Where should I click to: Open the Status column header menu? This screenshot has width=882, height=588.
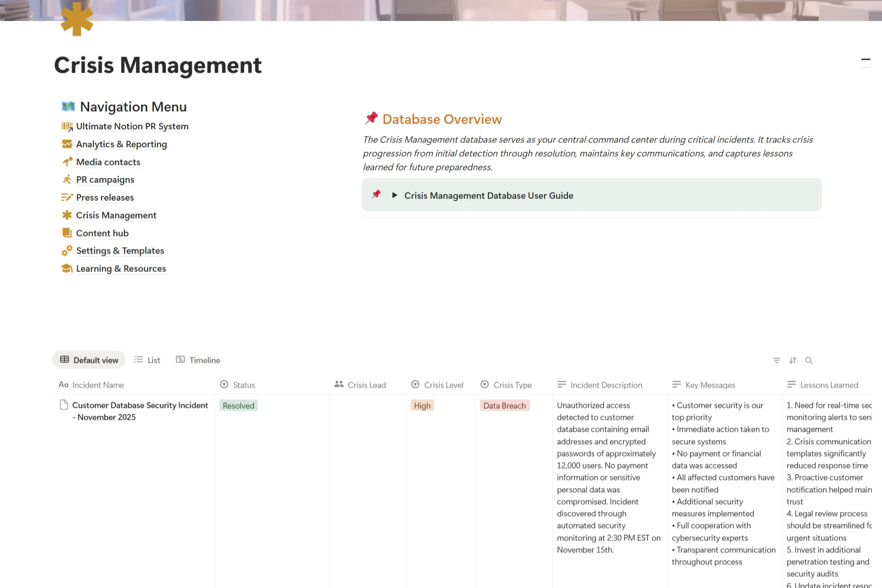pos(243,385)
